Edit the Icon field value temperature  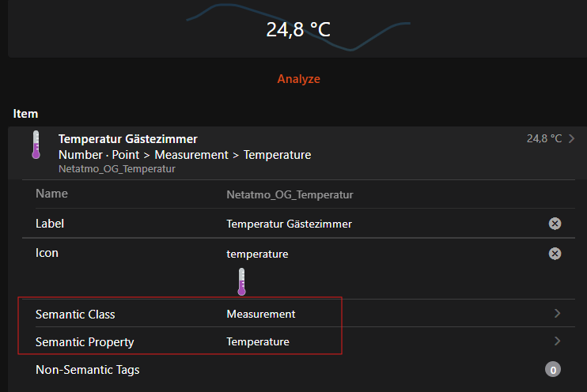(x=257, y=254)
